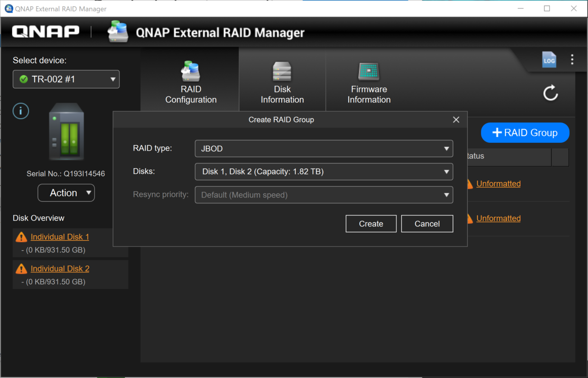Open the LOG viewer icon
Screen dimensions: 588x378
pyautogui.click(x=549, y=59)
